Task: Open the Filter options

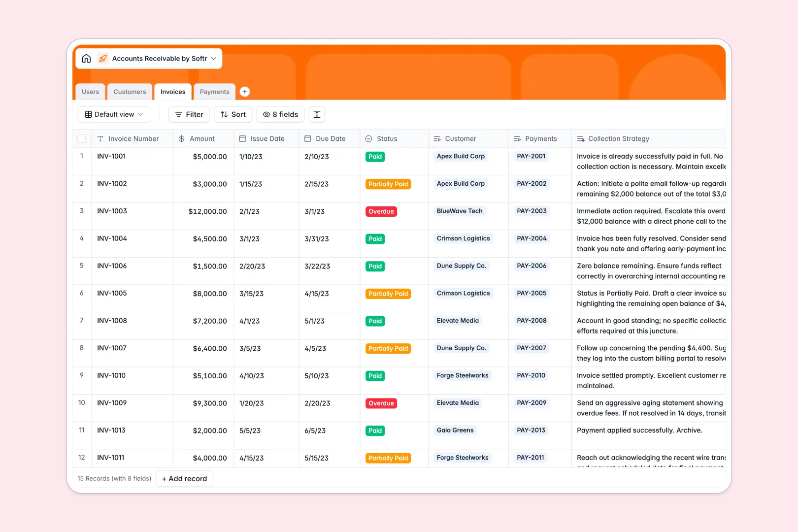Action: tap(189, 114)
